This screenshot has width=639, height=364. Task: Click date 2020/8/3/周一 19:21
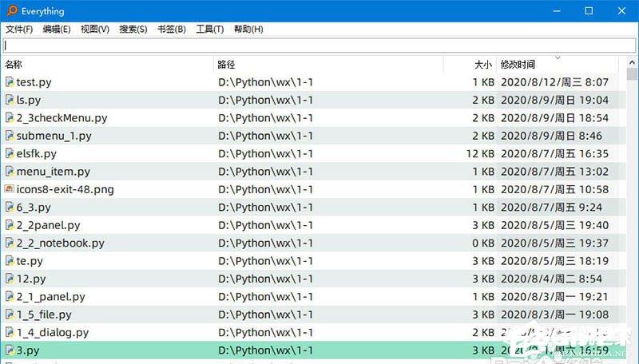[x=554, y=297]
